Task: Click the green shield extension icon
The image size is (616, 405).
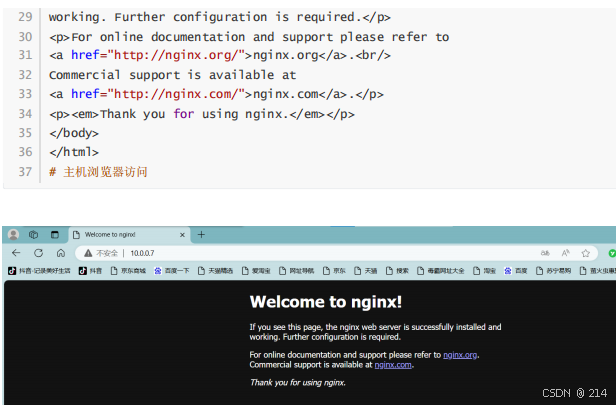Action: [x=612, y=253]
